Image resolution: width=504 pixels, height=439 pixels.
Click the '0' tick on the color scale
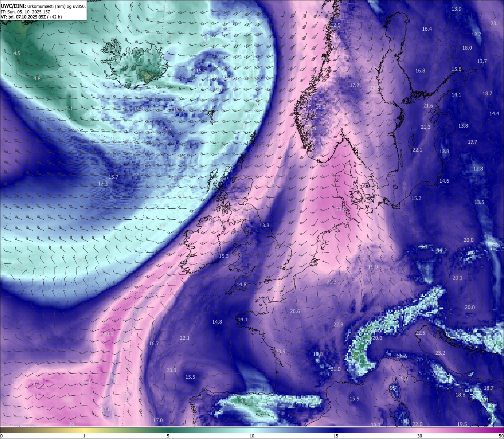tap(1, 436)
